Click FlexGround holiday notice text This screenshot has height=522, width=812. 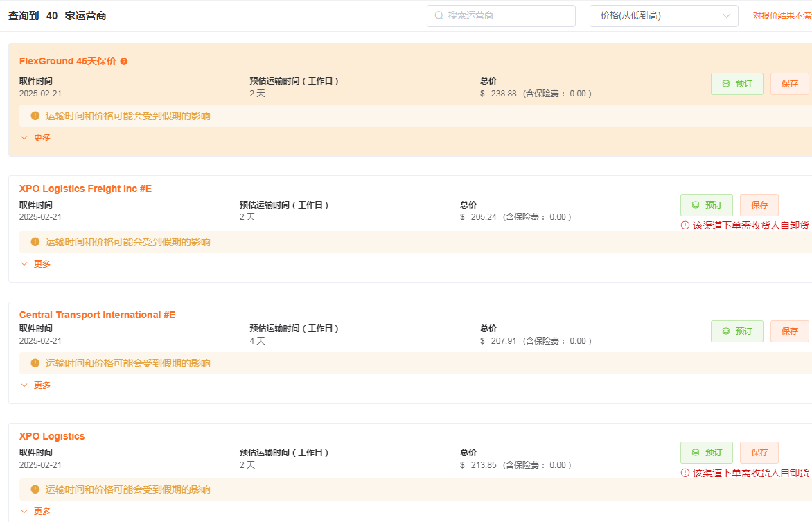pos(128,116)
